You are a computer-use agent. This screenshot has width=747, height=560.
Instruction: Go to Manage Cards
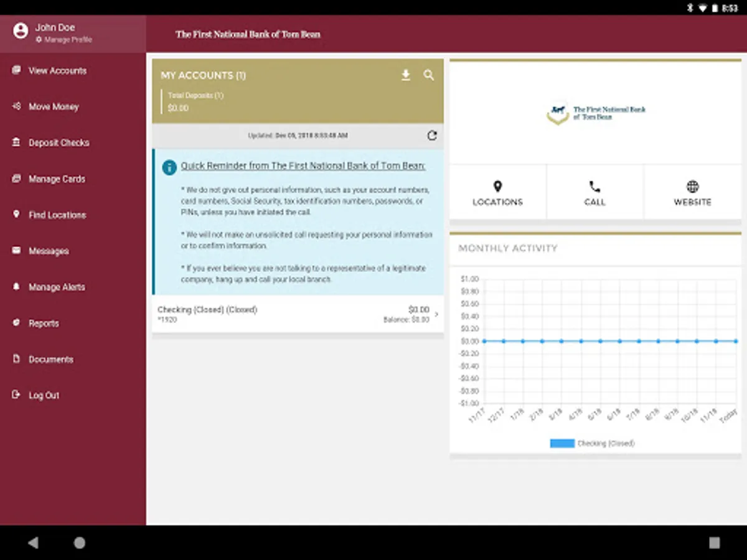coord(57,179)
